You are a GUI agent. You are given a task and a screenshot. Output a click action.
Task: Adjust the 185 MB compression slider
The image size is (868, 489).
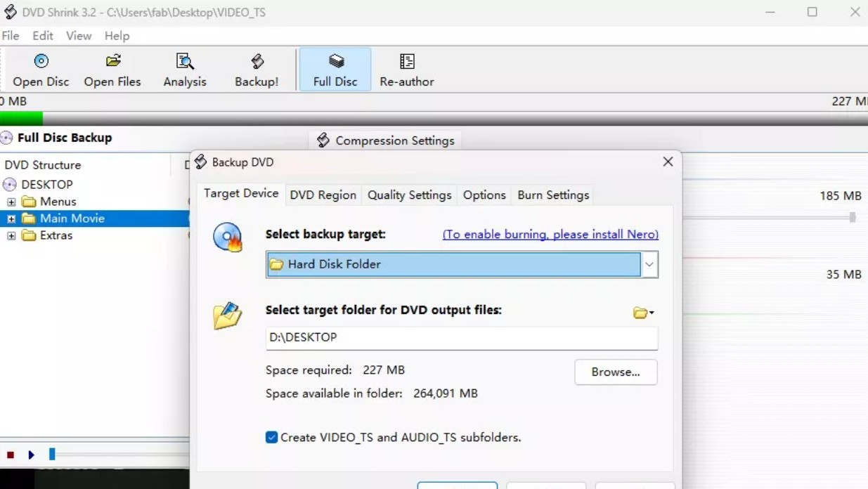point(853,218)
